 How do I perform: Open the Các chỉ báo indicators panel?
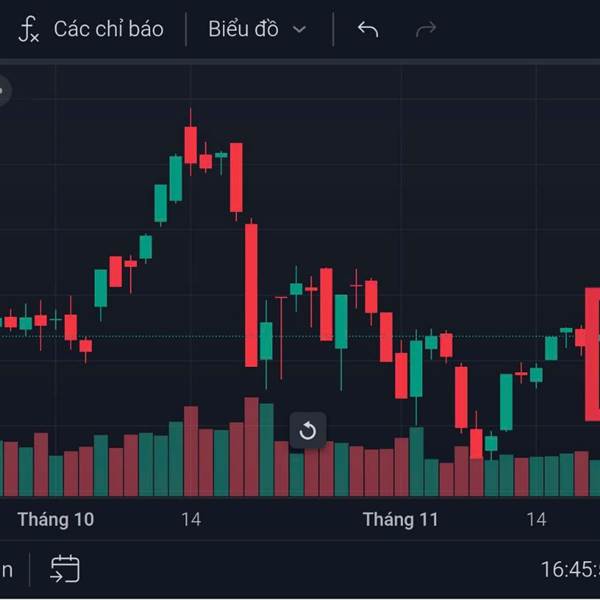[x=108, y=29]
